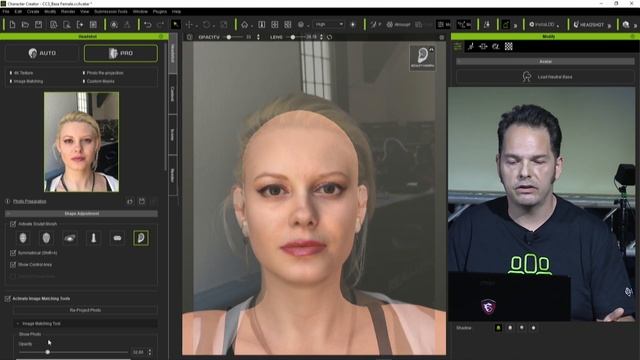Click the save icon next to Photo Preparation

[x=142, y=201]
